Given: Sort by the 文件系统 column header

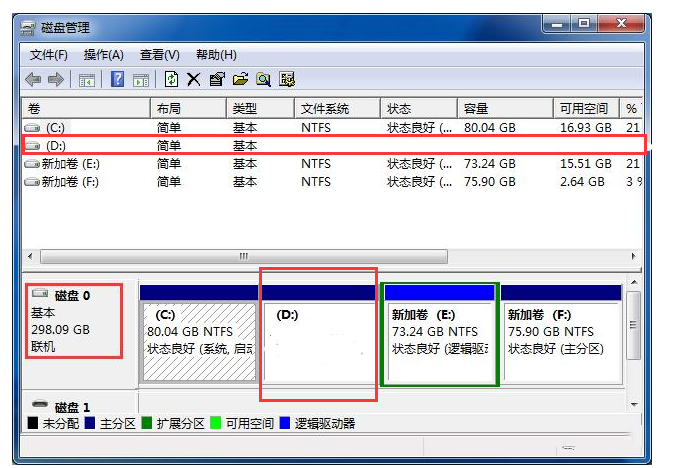Looking at the screenshot, I should 337,108.
